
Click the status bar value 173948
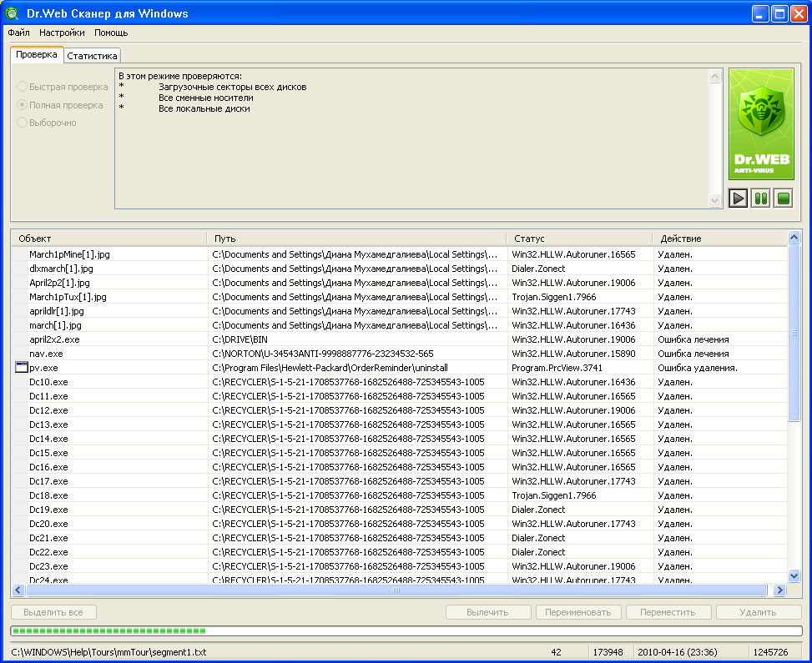pos(608,652)
